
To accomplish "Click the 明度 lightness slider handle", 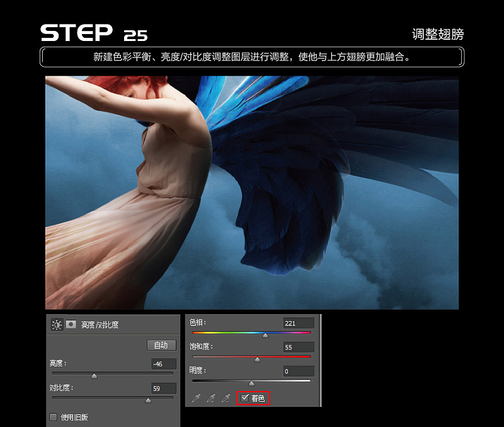I will (251, 383).
